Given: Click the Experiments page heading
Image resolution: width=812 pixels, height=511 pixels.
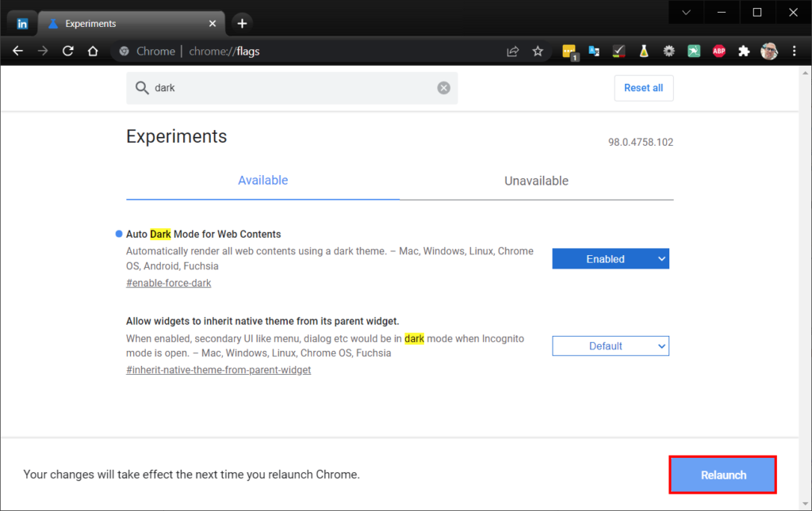Looking at the screenshot, I should pos(177,136).
